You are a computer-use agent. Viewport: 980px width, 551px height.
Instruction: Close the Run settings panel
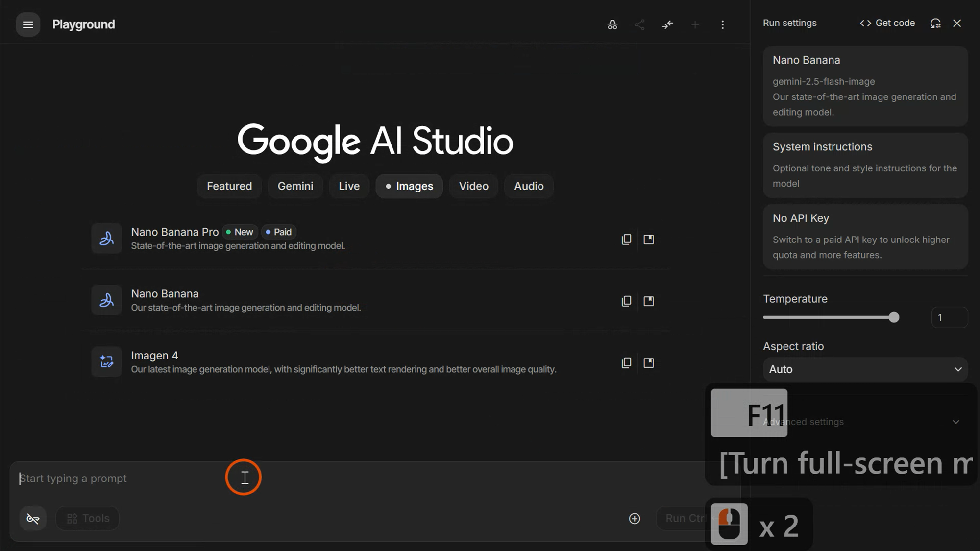pyautogui.click(x=957, y=23)
